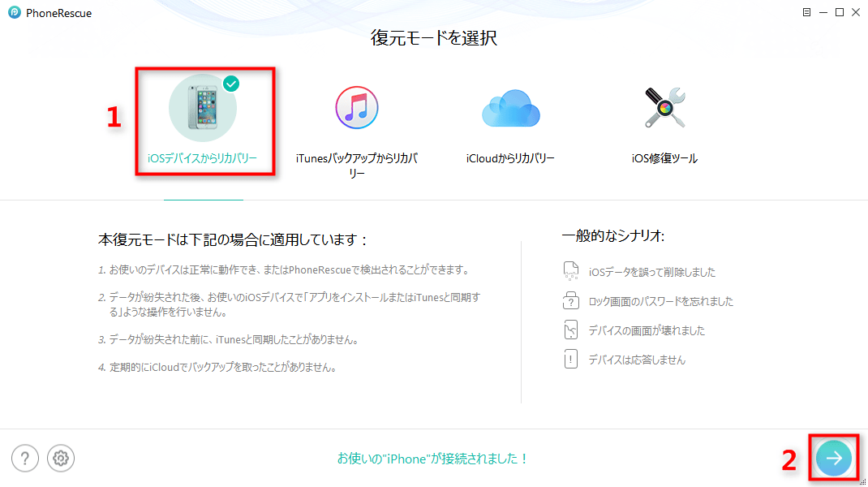The height and width of the screenshot is (487, 868).
Task: Click the forgotten lock password scenario icon
Action: [x=571, y=300]
